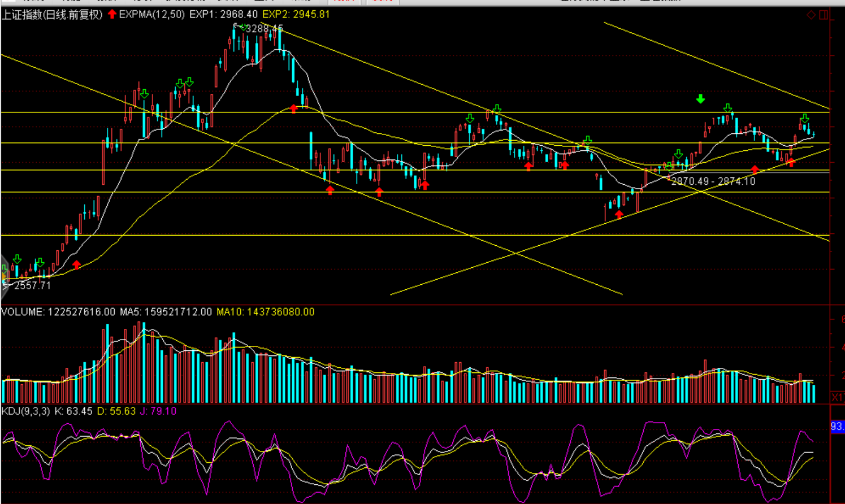Click the VOLUME indicator label
Image resolution: width=845 pixels, height=504 pixels.
click(x=23, y=312)
